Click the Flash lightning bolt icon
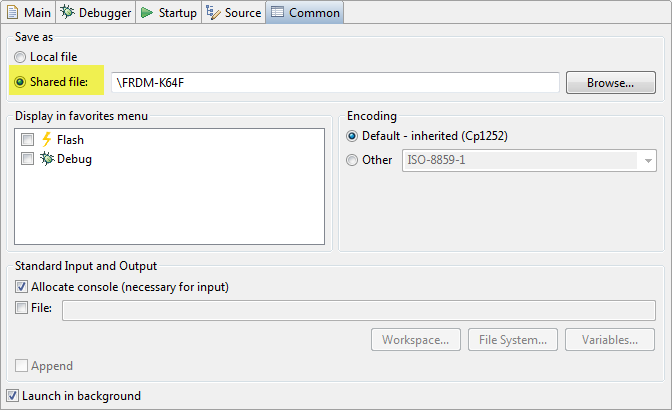This screenshot has height=410, width=672. pyautogui.click(x=46, y=140)
